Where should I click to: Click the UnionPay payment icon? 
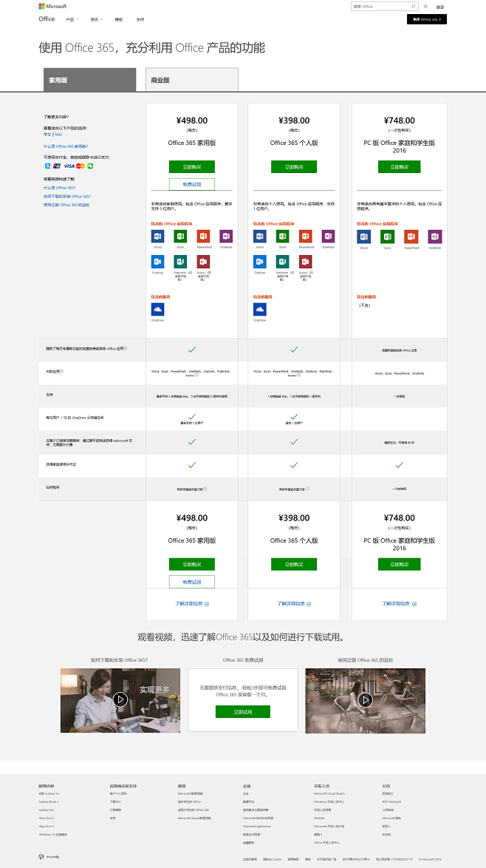[x=57, y=166]
